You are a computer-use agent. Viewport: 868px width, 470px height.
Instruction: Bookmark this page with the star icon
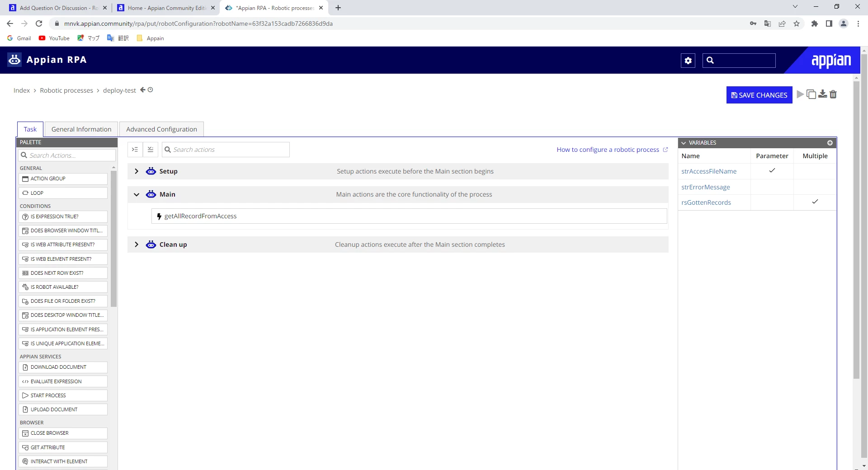click(x=797, y=23)
